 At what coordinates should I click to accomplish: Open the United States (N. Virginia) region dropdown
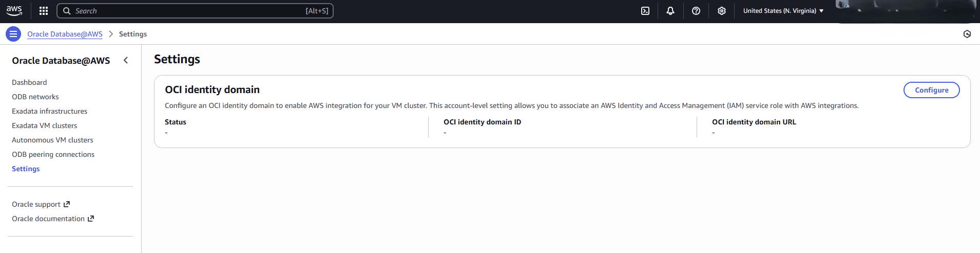click(783, 11)
